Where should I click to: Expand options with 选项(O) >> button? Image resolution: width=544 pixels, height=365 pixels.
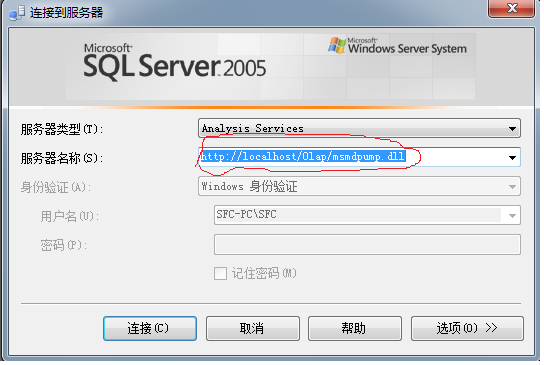coord(467,328)
